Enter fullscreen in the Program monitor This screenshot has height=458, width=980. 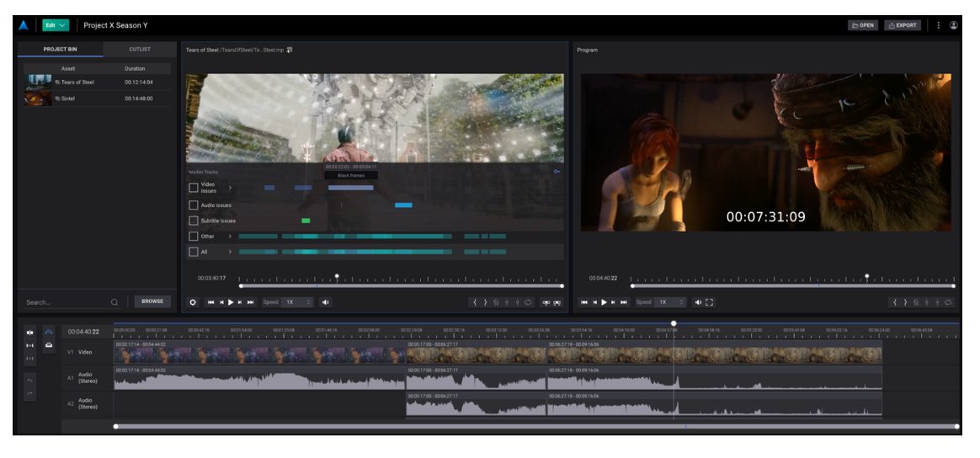tap(709, 302)
